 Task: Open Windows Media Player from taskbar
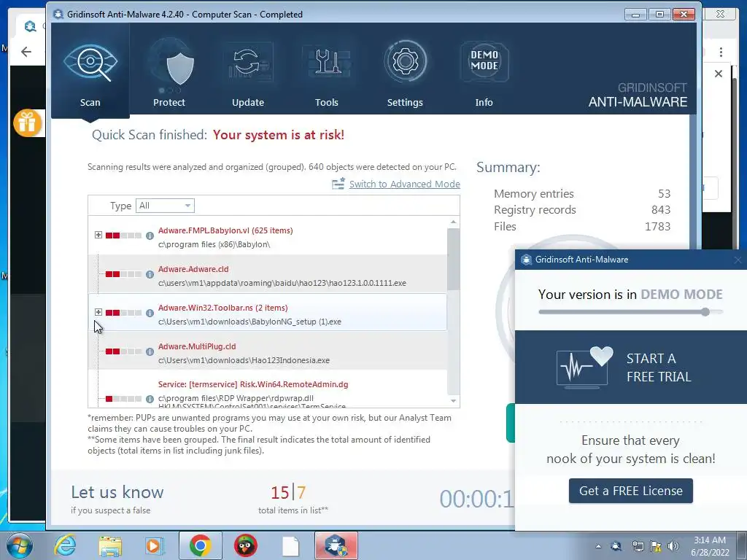[155, 545]
